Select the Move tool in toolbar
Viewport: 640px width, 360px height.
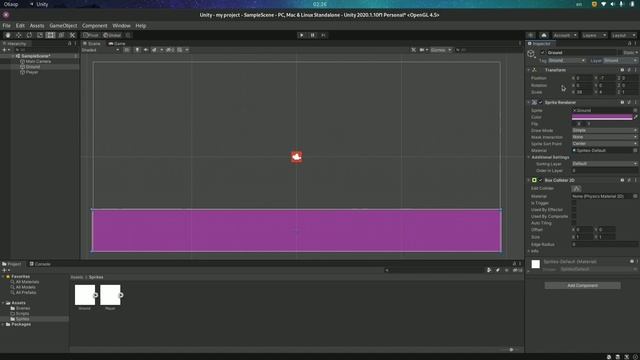click(18, 35)
